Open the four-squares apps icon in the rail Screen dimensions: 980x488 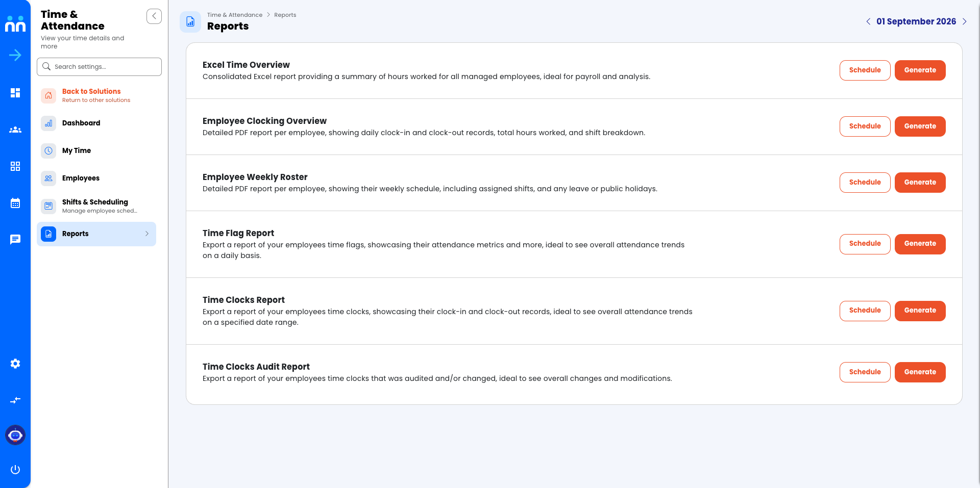[15, 166]
